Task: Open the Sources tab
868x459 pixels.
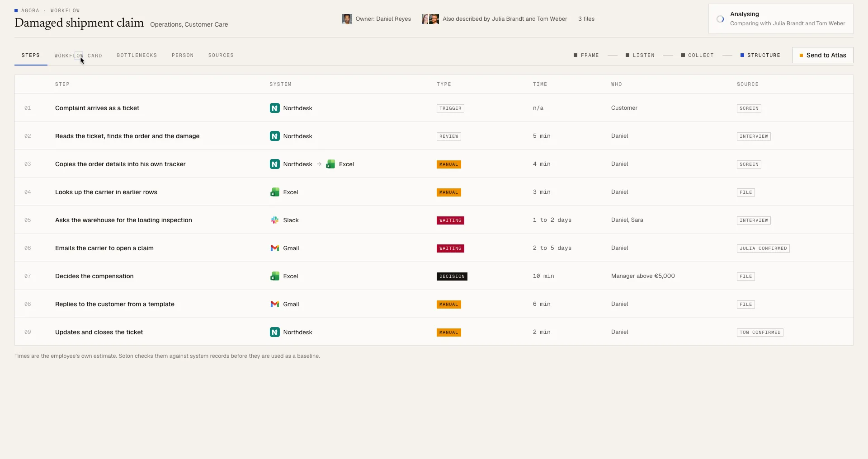Action: click(x=221, y=55)
